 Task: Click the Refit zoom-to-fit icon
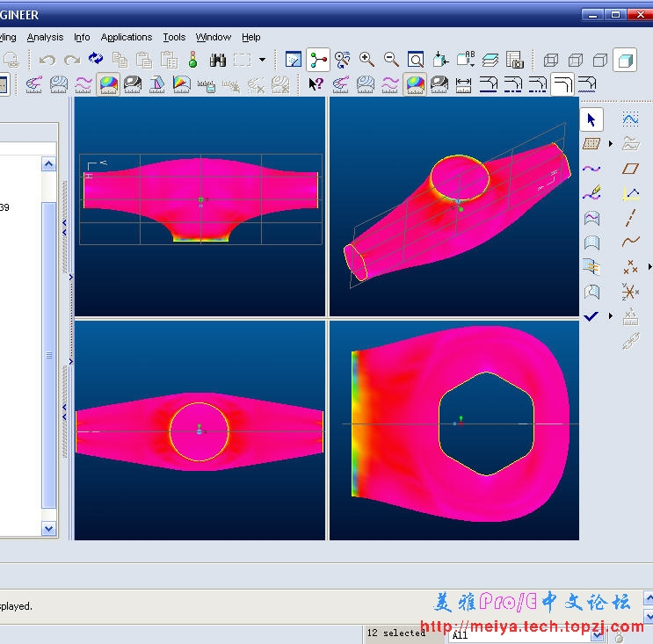416,60
